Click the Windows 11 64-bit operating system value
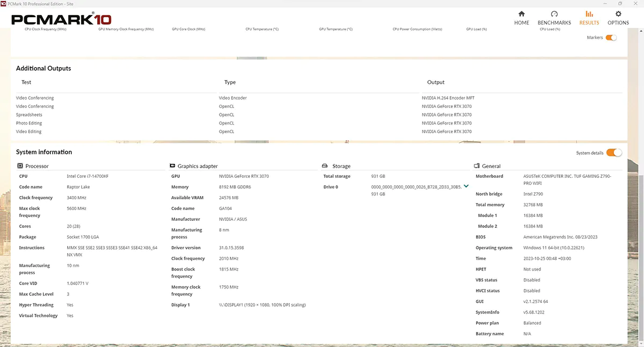This screenshot has width=644, height=347. tap(553, 248)
